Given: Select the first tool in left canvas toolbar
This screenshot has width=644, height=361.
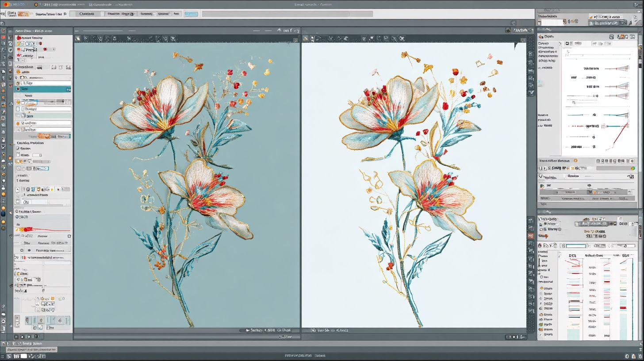Looking at the screenshot, I should 78,38.
